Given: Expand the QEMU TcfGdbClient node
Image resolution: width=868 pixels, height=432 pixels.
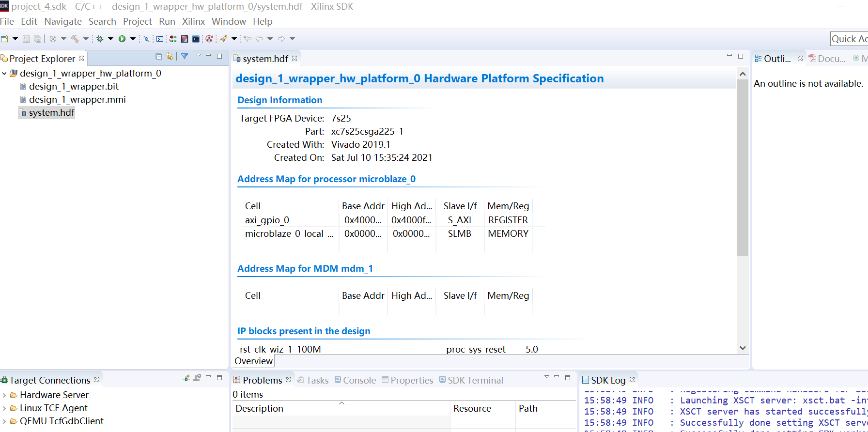Looking at the screenshot, I should click(4, 421).
